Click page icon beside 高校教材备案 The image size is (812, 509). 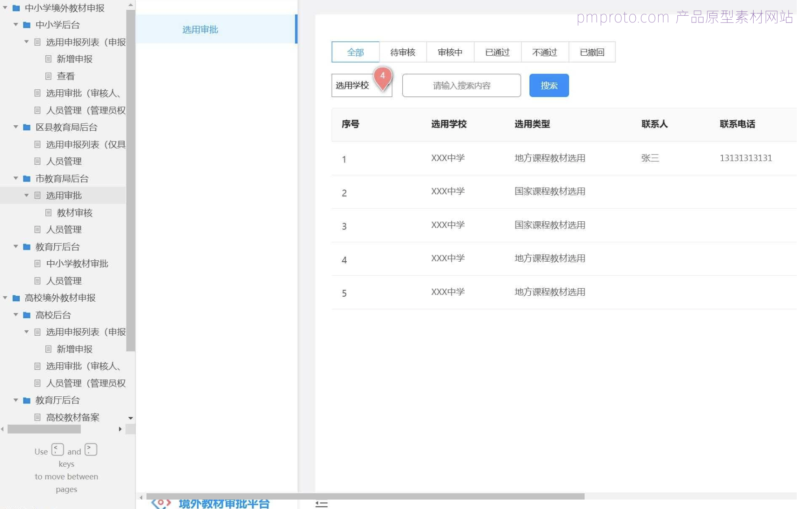tap(38, 417)
